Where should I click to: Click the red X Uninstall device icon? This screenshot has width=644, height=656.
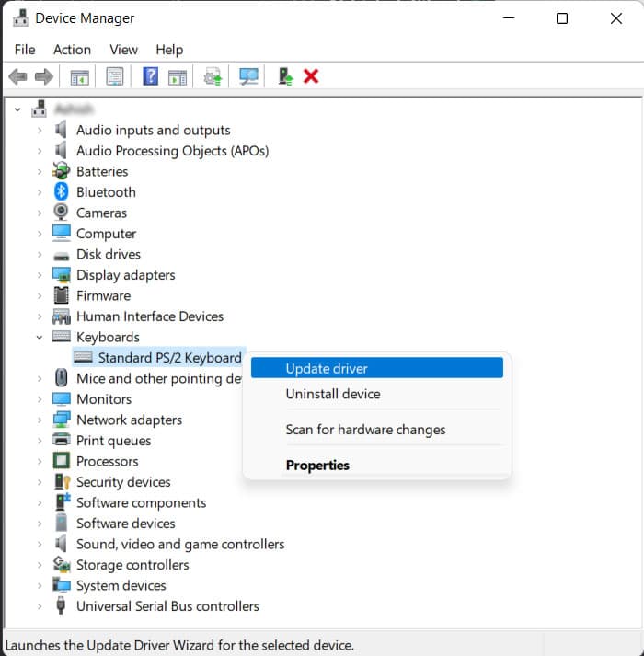pos(311,76)
